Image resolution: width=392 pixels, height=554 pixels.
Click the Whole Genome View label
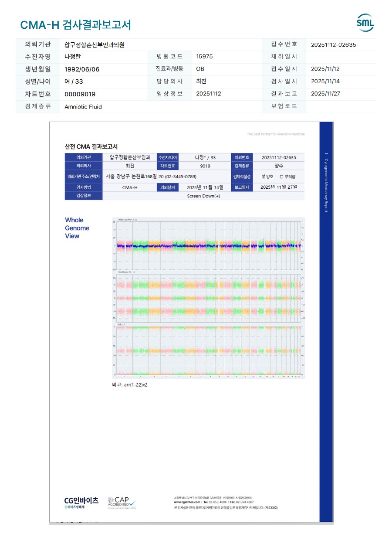pos(77,228)
